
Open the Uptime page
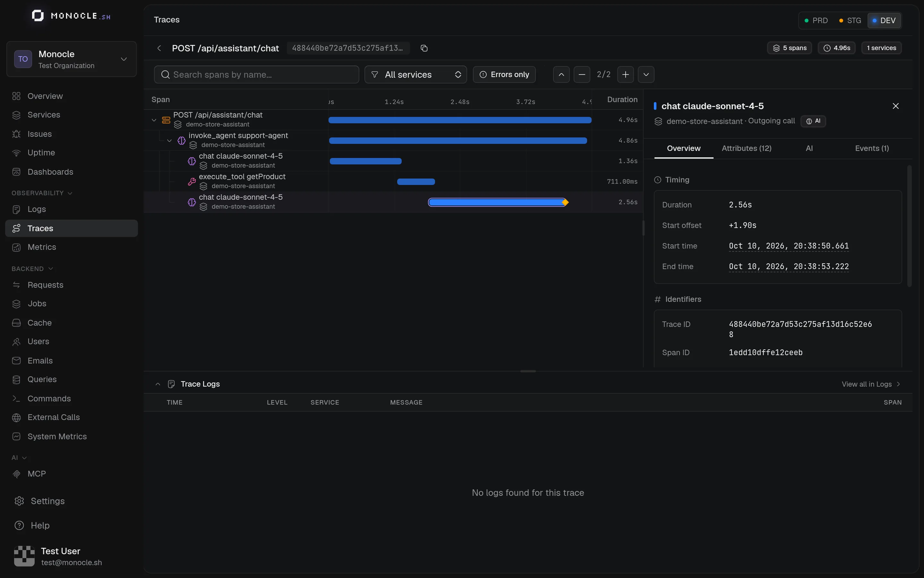point(72,153)
